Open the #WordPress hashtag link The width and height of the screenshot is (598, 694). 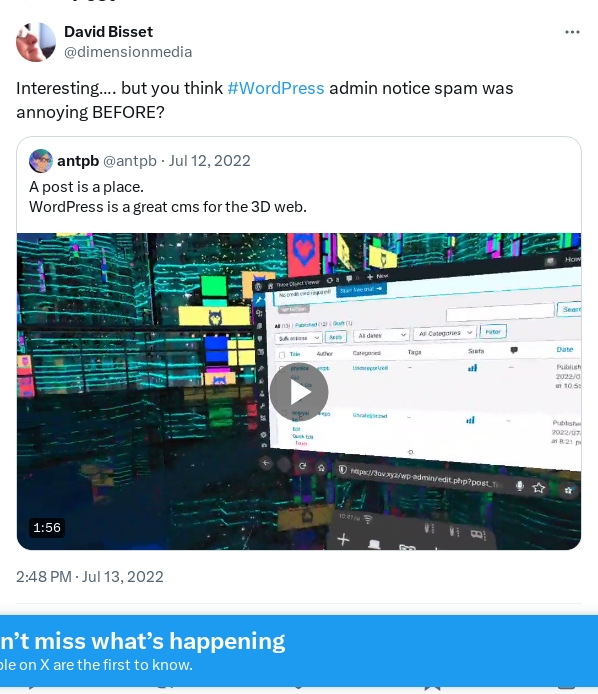click(x=275, y=88)
